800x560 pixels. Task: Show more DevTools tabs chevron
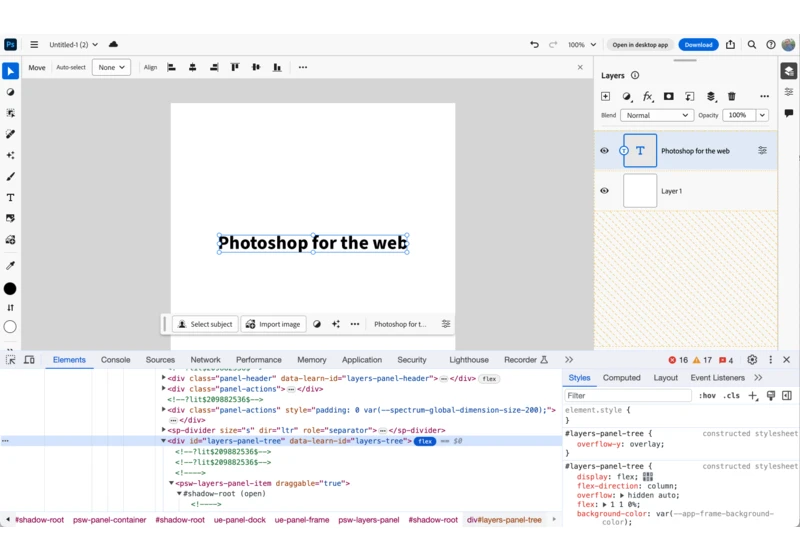pos(569,360)
